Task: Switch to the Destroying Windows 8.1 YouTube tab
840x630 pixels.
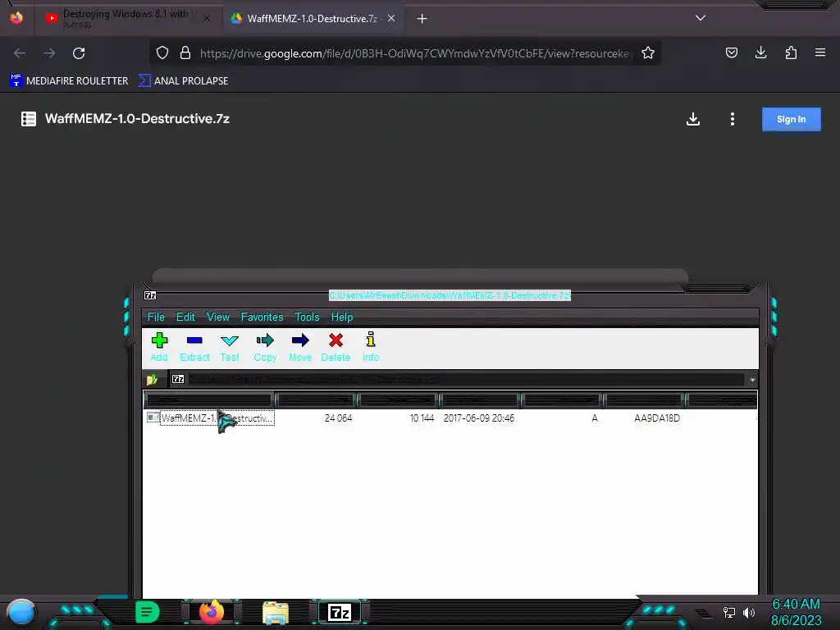Action: 129,18
